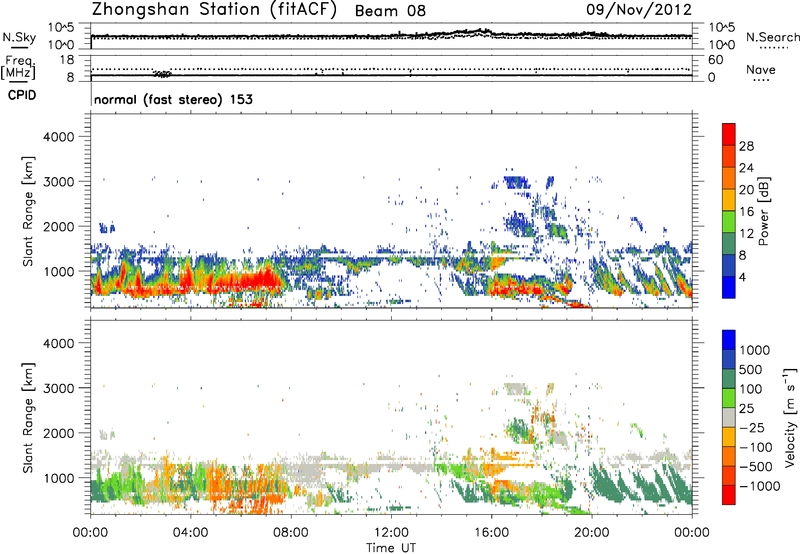
Task: Select the 12:00 time tick label
Action: pos(391,533)
